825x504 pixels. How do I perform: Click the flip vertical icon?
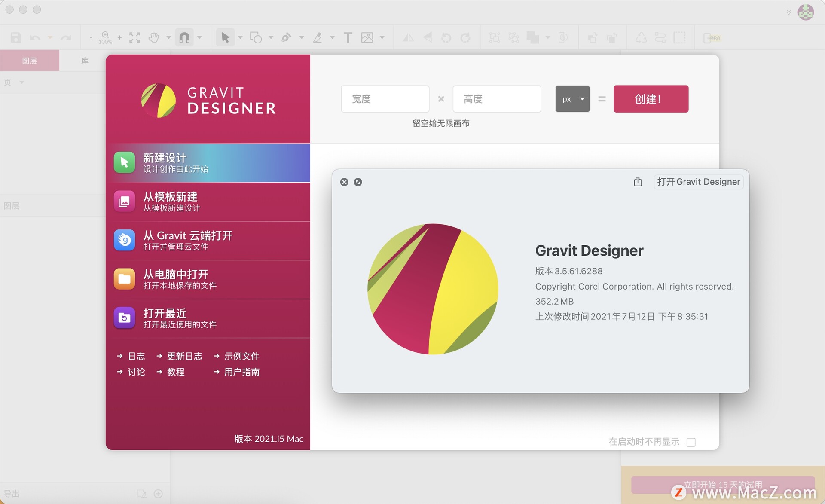tap(428, 38)
